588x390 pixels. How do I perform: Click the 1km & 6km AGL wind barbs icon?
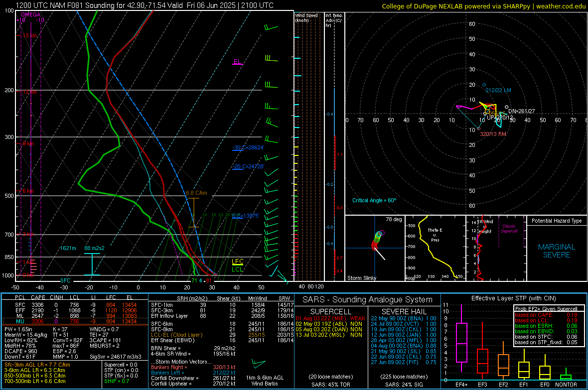tap(259, 364)
